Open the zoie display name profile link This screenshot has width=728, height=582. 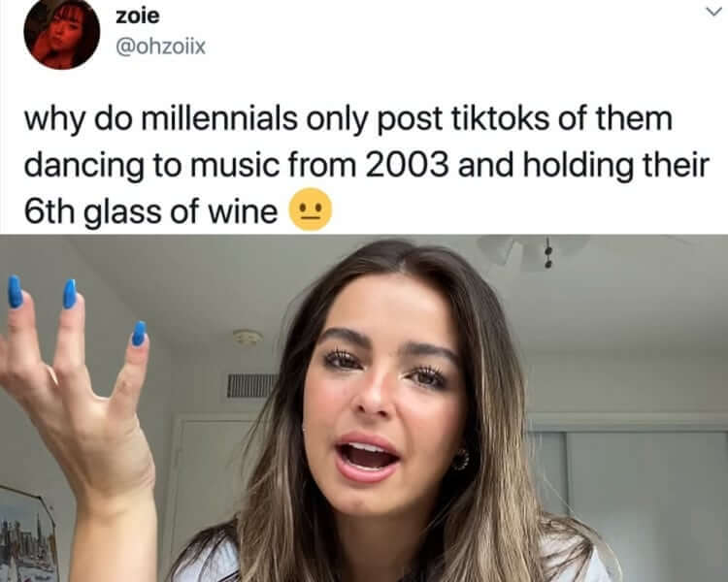pyautogui.click(x=138, y=16)
